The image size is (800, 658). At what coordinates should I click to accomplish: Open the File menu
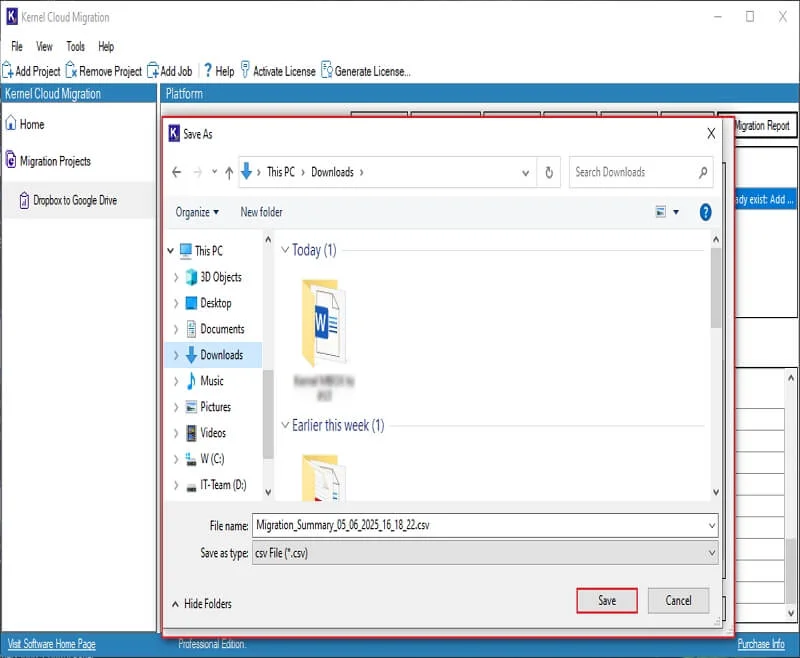16,46
